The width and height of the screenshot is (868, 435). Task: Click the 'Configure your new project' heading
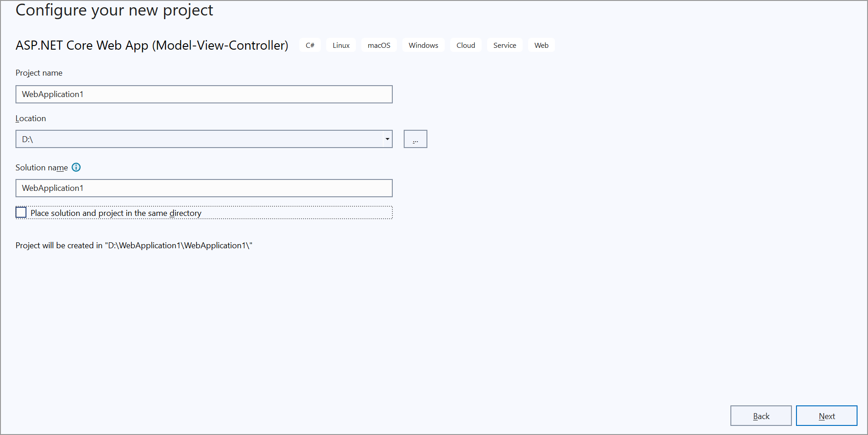[x=114, y=10]
